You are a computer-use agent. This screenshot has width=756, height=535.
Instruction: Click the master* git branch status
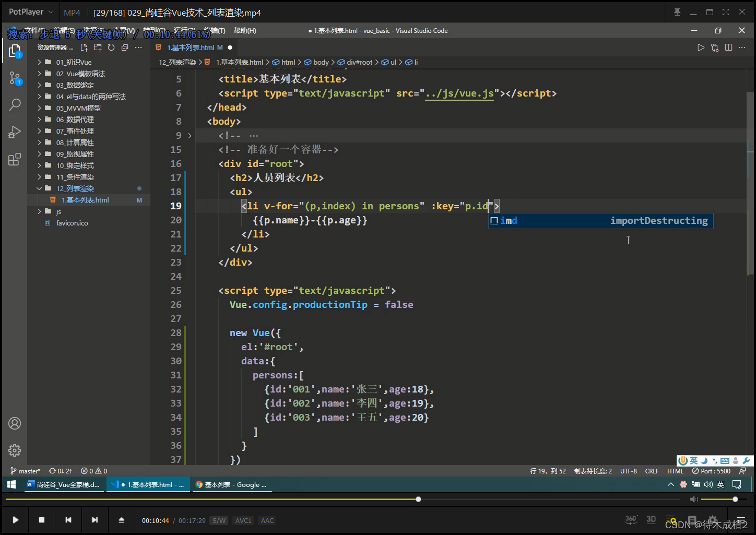click(25, 471)
